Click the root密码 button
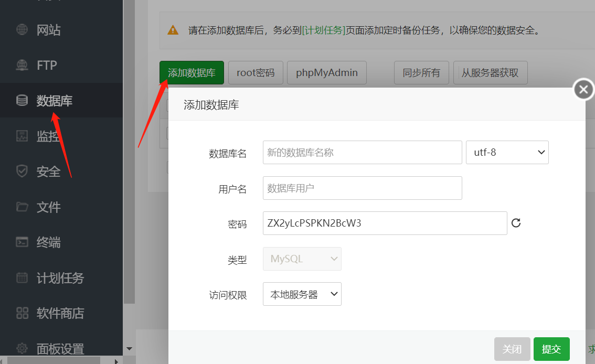The height and width of the screenshot is (364, 595). tap(256, 72)
